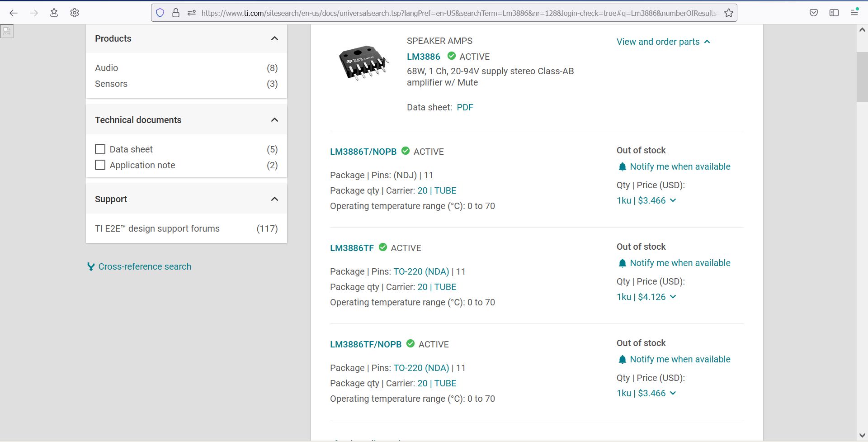Viewport: 868px width, 442px height.
Task: Click the Out of stock text for LM3886TF
Action: click(641, 247)
